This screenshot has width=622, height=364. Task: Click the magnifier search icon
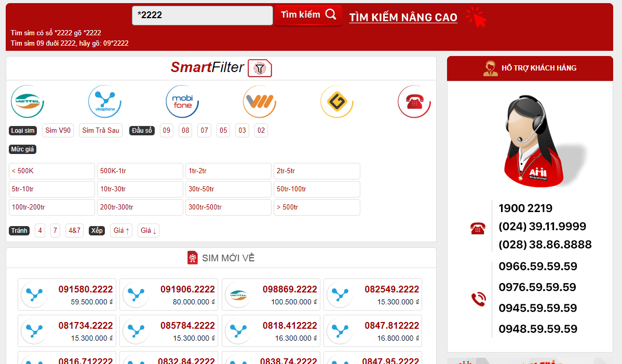tap(331, 15)
